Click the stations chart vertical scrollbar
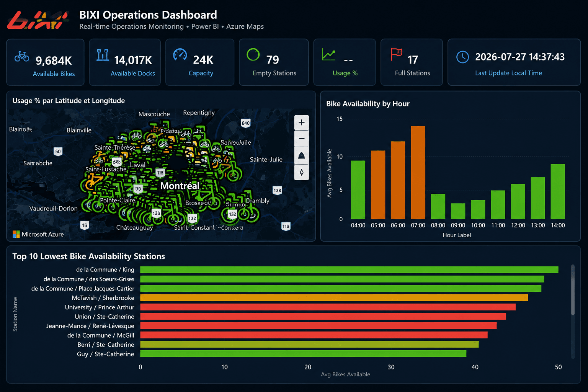The image size is (588, 392). [x=573, y=290]
